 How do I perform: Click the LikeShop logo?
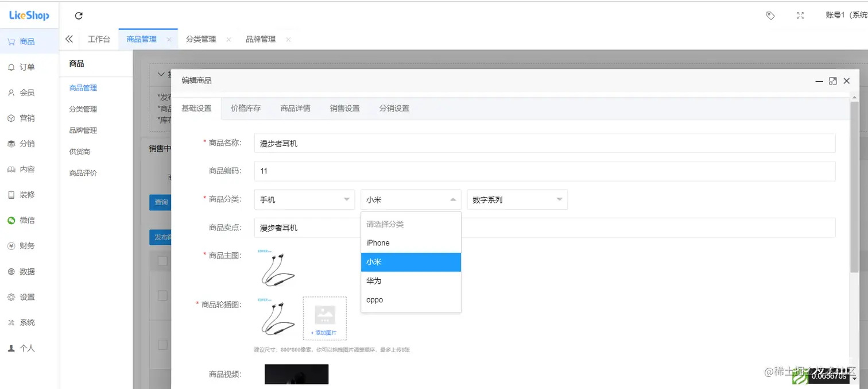(29, 16)
